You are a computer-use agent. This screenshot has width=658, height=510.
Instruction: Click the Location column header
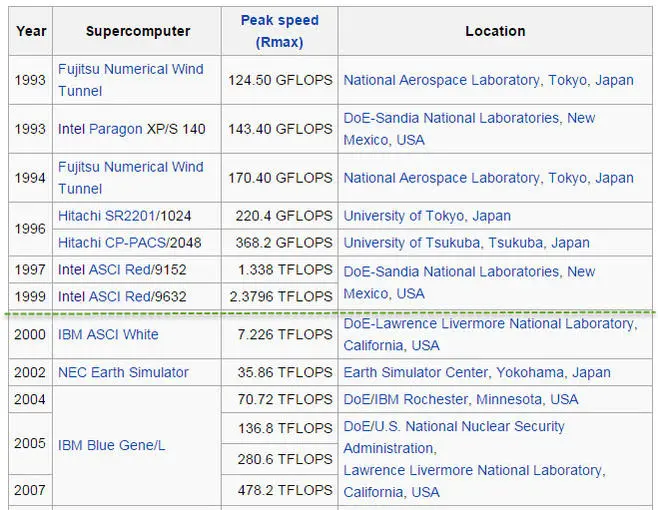click(x=495, y=31)
